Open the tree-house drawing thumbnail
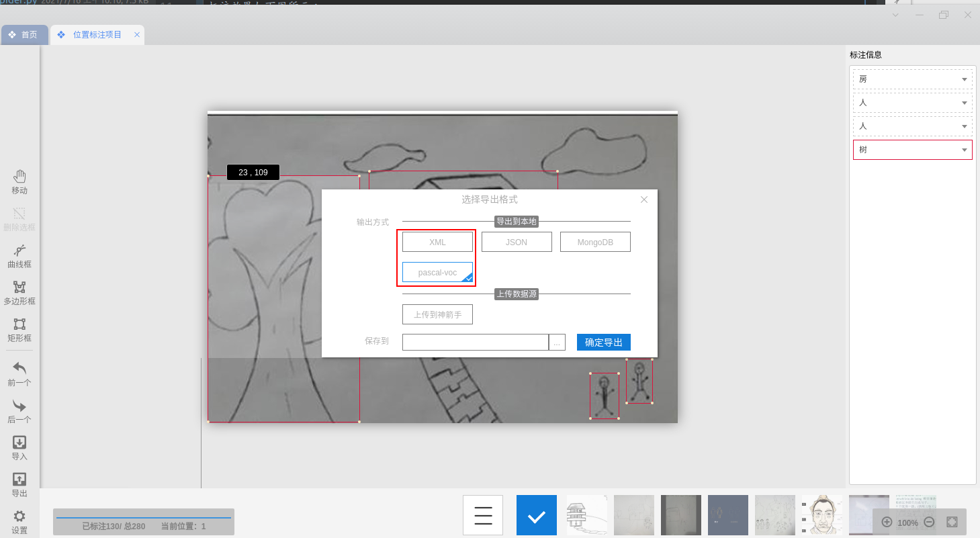 587,515
